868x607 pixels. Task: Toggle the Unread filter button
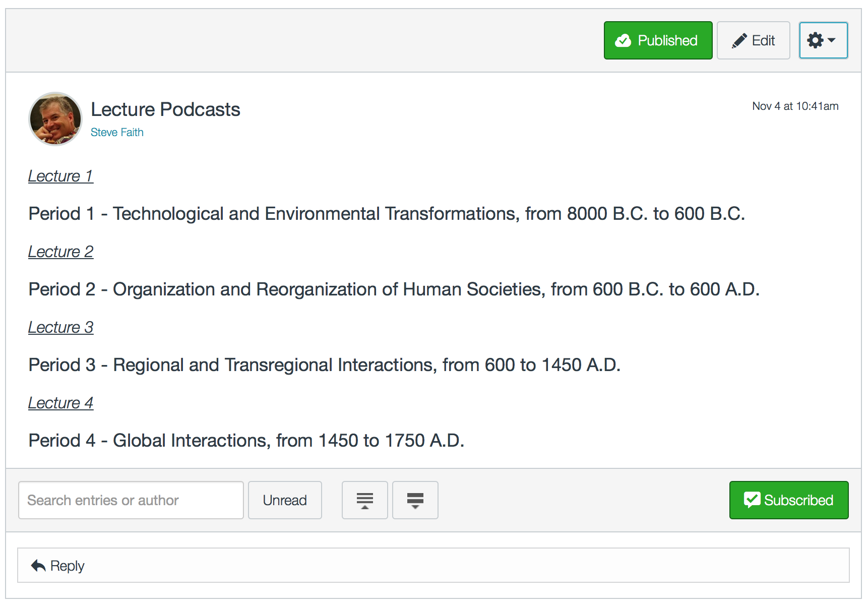285,500
